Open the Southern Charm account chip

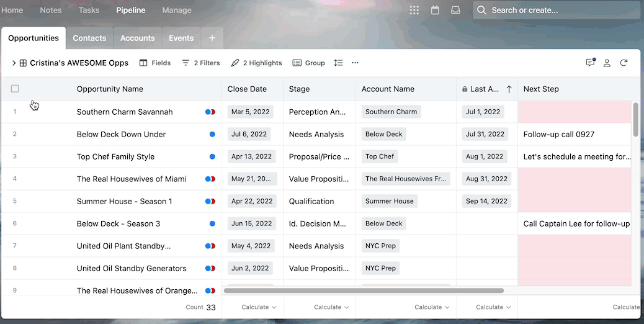tap(391, 112)
